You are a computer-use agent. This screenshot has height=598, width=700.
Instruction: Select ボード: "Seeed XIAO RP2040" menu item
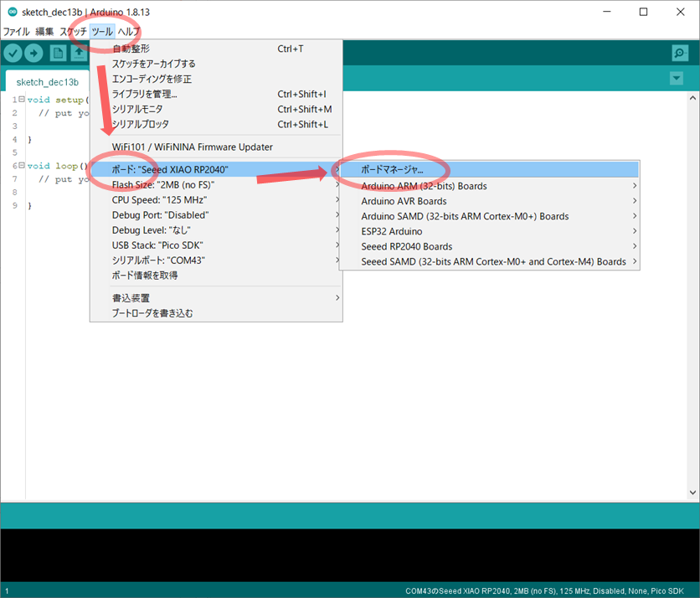coord(216,170)
